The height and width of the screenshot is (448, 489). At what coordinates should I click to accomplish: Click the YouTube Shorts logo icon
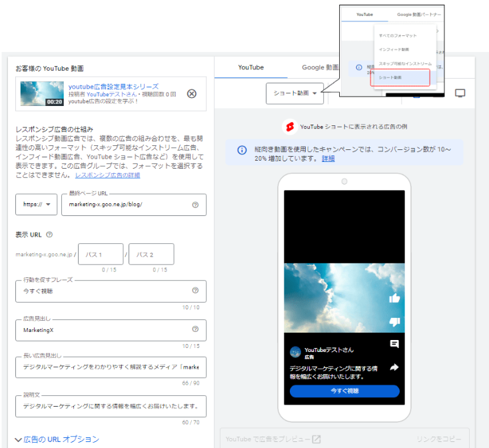pyautogui.click(x=290, y=127)
